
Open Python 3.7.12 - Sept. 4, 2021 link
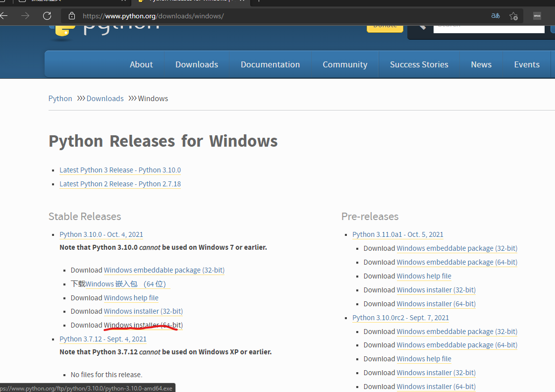(x=103, y=339)
